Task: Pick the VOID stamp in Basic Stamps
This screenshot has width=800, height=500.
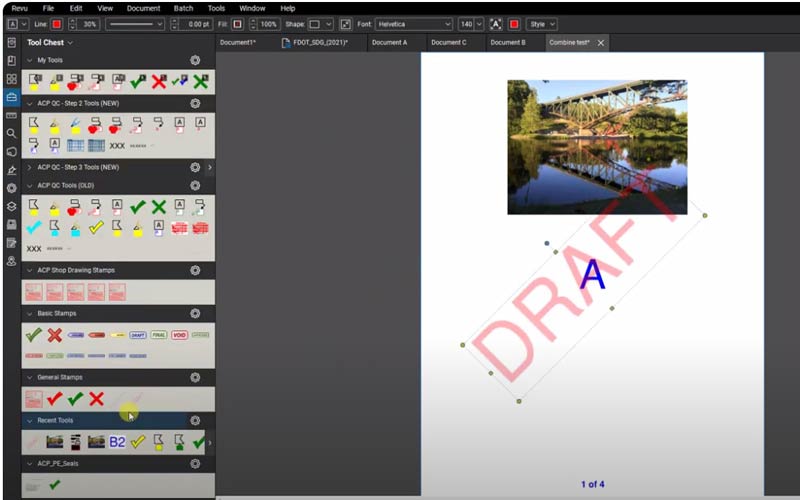Action: 180,335
